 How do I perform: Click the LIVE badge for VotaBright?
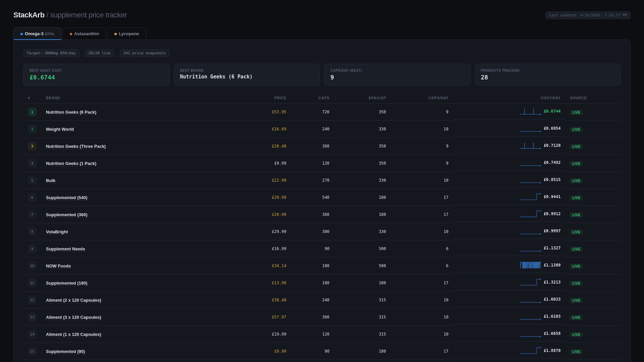click(x=576, y=232)
